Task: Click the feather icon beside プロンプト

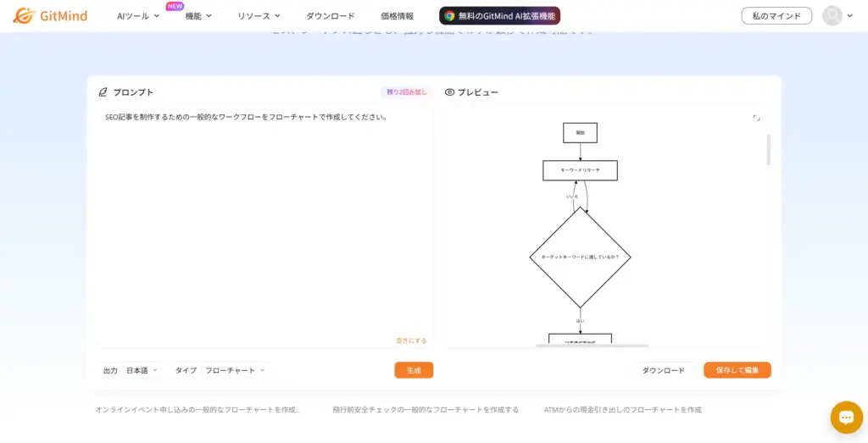Action: tap(103, 92)
